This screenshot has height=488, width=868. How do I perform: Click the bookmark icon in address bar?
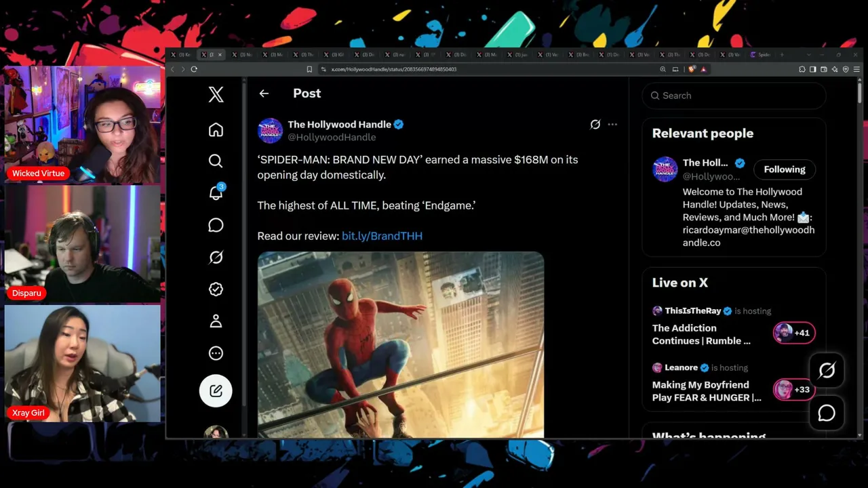click(309, 69)
